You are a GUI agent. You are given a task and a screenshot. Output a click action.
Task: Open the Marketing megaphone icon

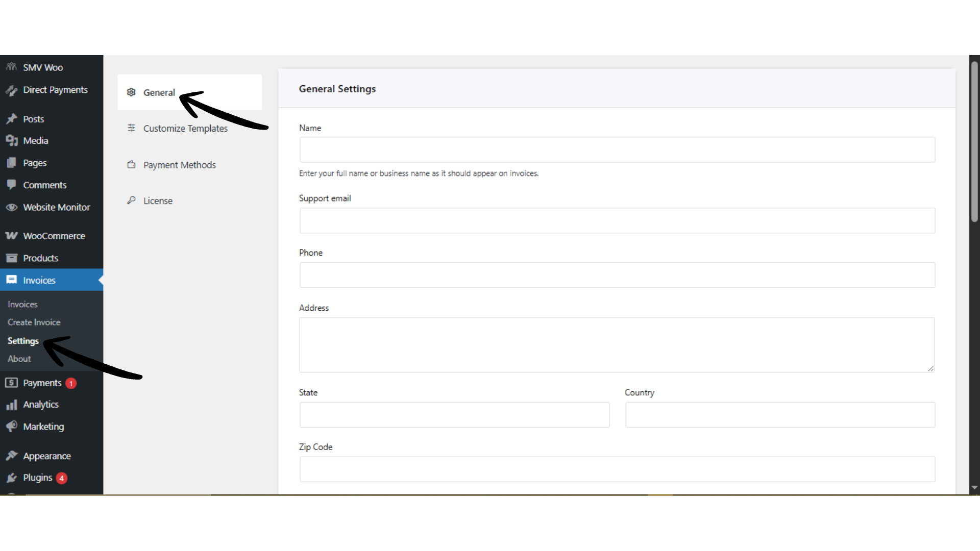(43, 427)
